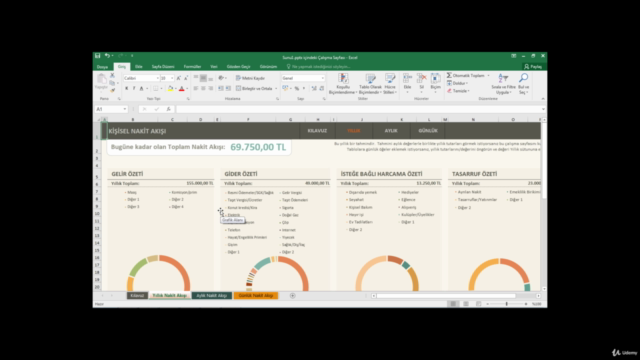Open Tablo Olarak Biçimlendir gallery
The image size is (640, 360).
point(370,84)
